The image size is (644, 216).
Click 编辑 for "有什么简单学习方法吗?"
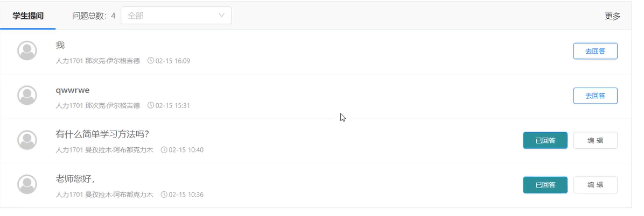(x=595, y=140)
